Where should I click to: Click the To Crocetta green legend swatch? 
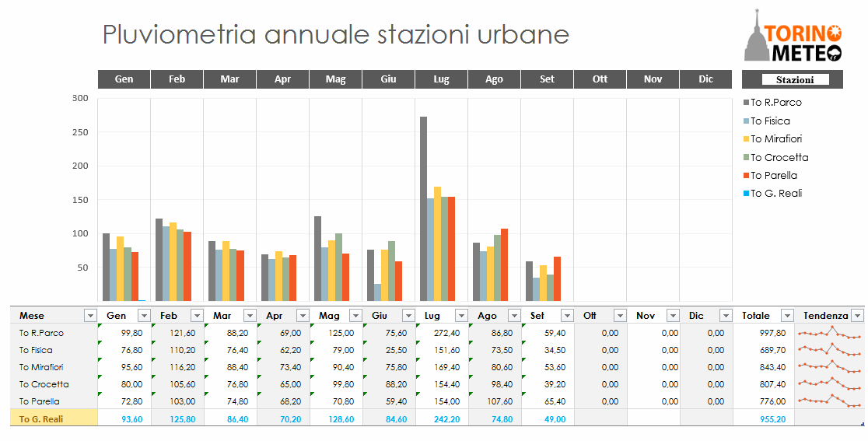tap(746, 157)
